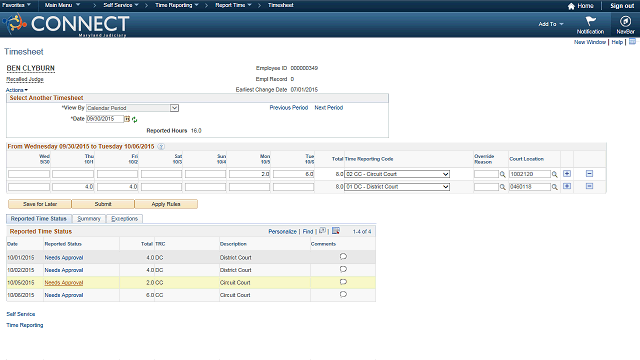Open the Needs Approval link for 10/01/2015
This screenshot has width=640, height=360.
(x=64, y=258)
